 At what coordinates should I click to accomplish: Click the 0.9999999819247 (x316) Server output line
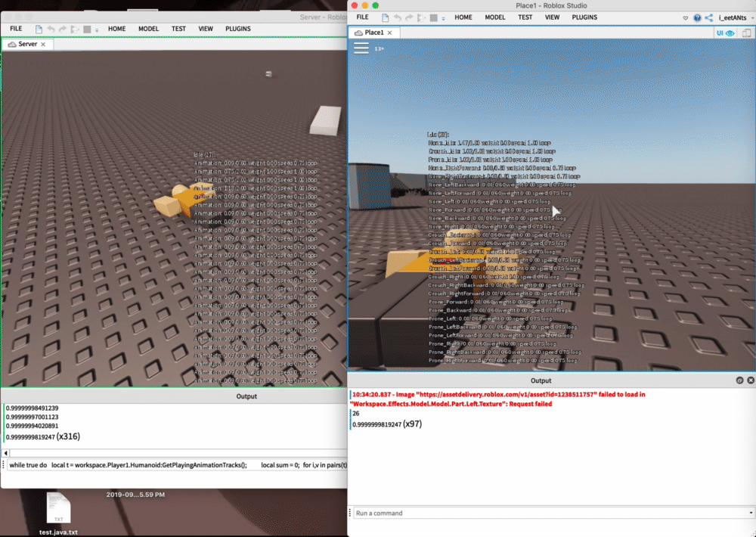[x=43, y=436]
